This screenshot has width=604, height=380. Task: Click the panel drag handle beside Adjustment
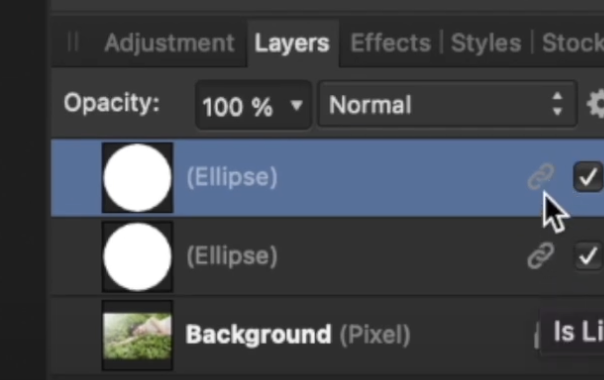click(73, 42)
